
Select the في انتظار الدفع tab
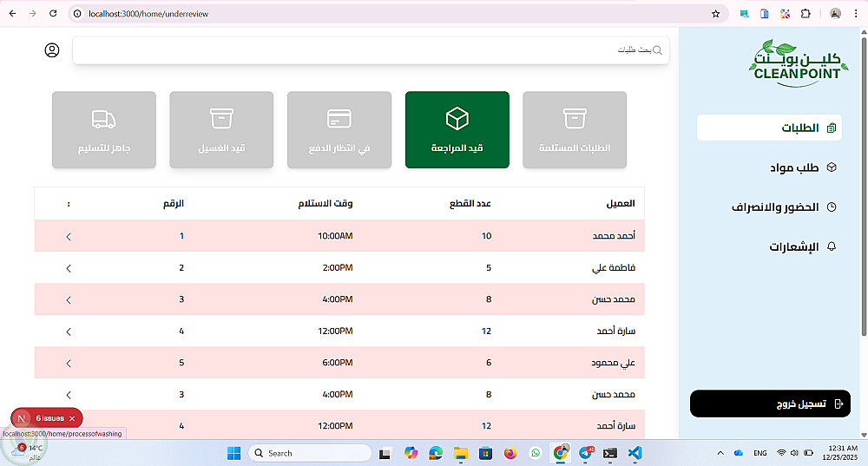click(339, 129)
